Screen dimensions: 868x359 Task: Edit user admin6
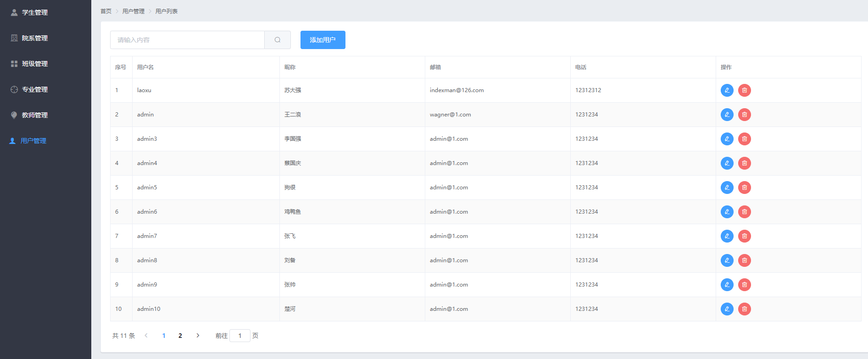click(x=727, y=212)
